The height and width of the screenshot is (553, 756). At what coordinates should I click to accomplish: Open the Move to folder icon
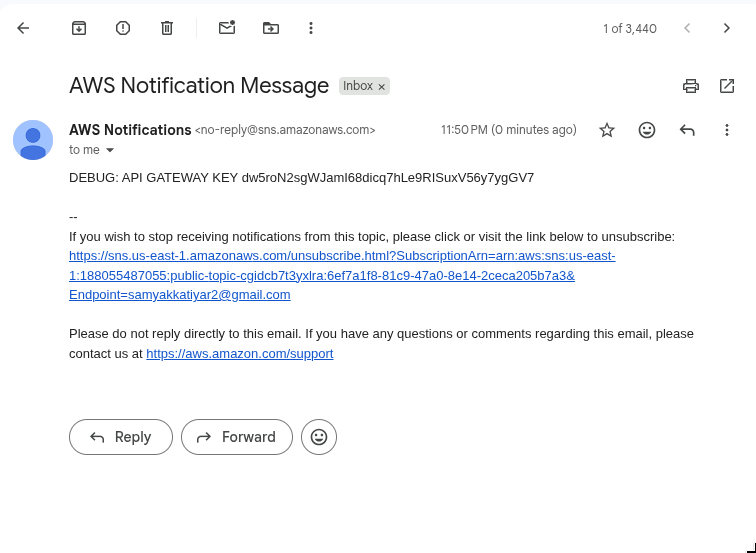coord(271,28)
